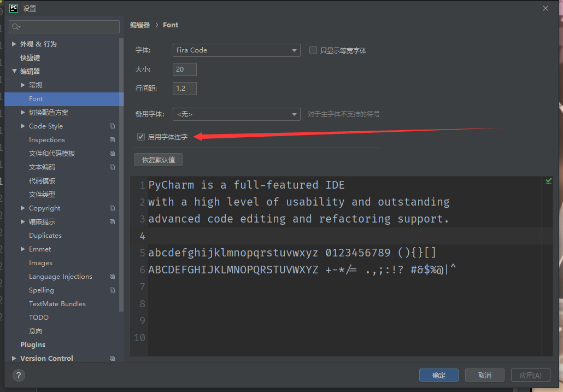Click 应用(A) button
The image size is (563, 392).
[531, 375]
